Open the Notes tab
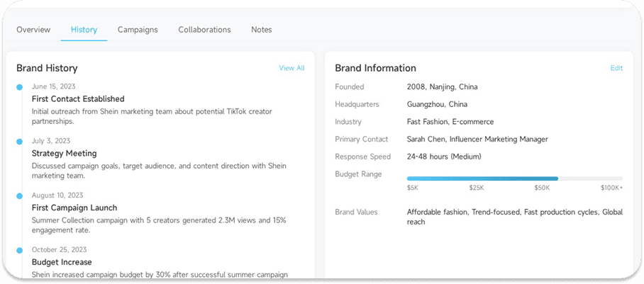This screenshot has height=284, width=644. pyautogui.click(x=261, y=30)
